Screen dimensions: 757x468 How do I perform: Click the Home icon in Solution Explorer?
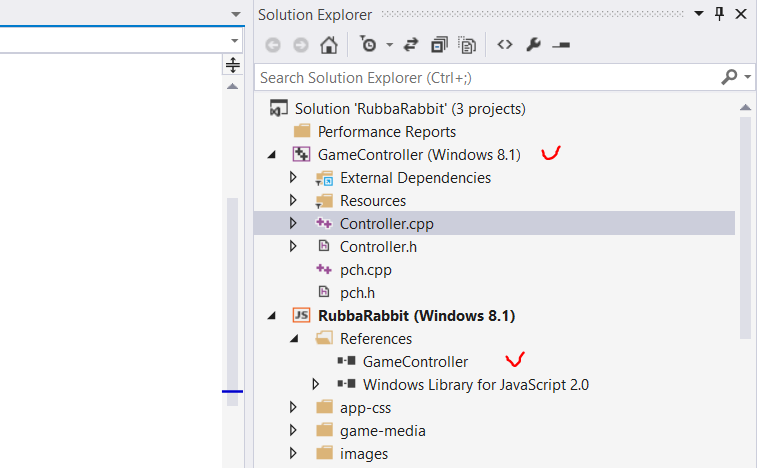tap(328, 45)
